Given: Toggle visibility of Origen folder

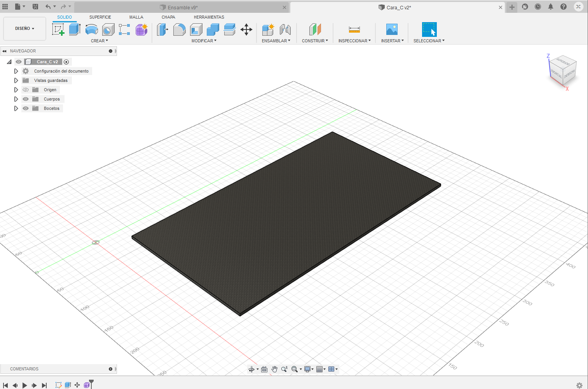Looking at the screenshot, I should pyautogui.click(x=26, y=90).
